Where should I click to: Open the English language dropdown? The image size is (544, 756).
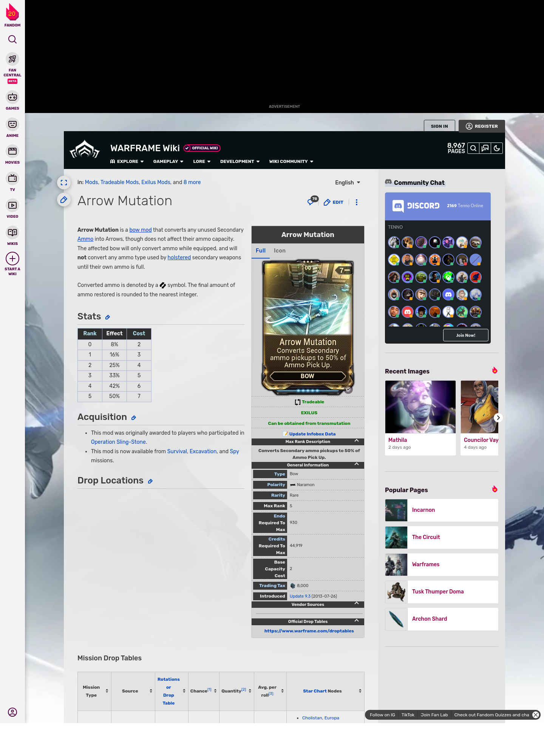(x=348, y=183)
